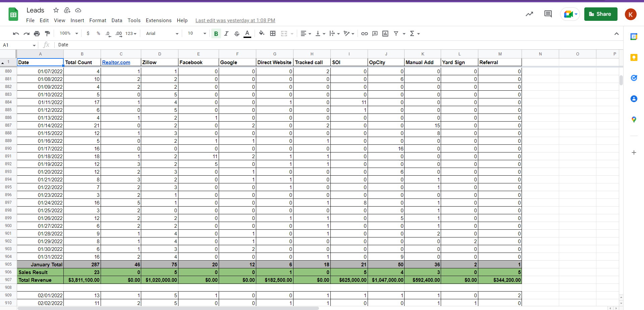Open the text color picker

pyautogui.click(x=247, y=34)
